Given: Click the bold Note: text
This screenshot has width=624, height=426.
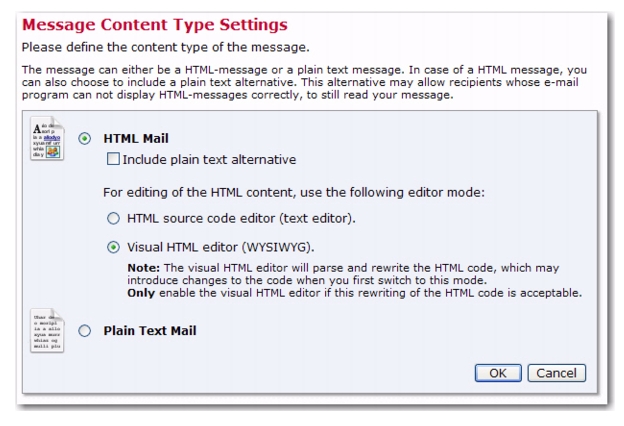Looking at the screenshot, I should click(143, 268).
